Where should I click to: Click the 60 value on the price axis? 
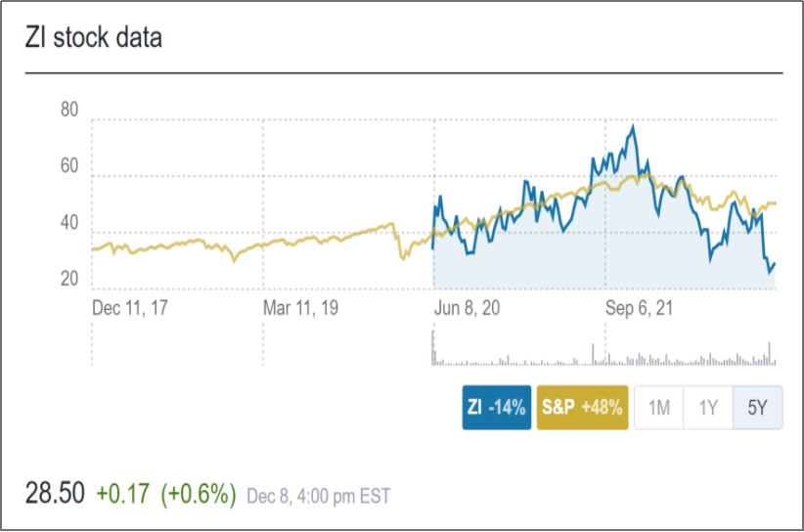point(69,166)
